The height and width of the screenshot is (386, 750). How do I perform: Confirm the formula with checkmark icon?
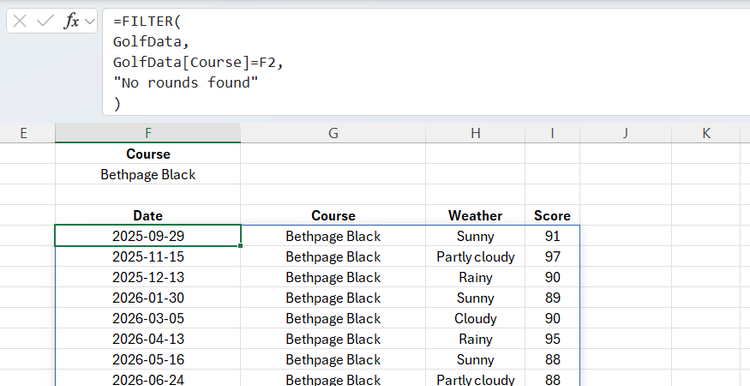click(45, 21)
